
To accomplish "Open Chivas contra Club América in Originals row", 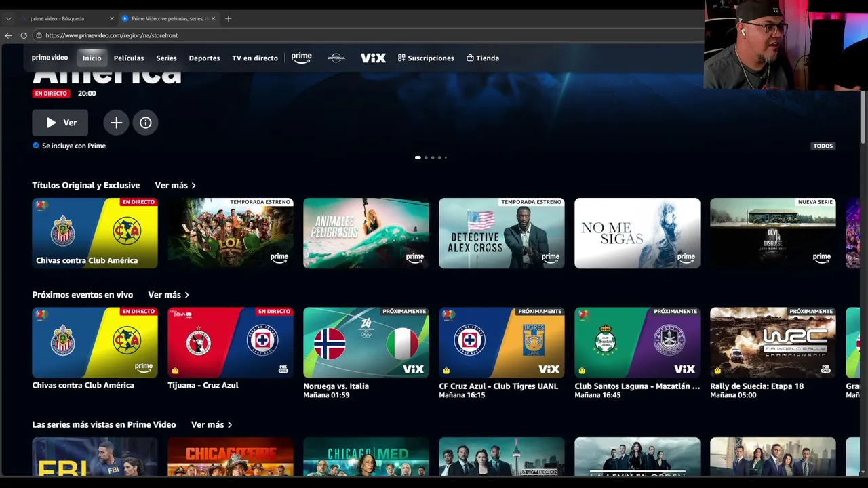I will click(95, 233).
